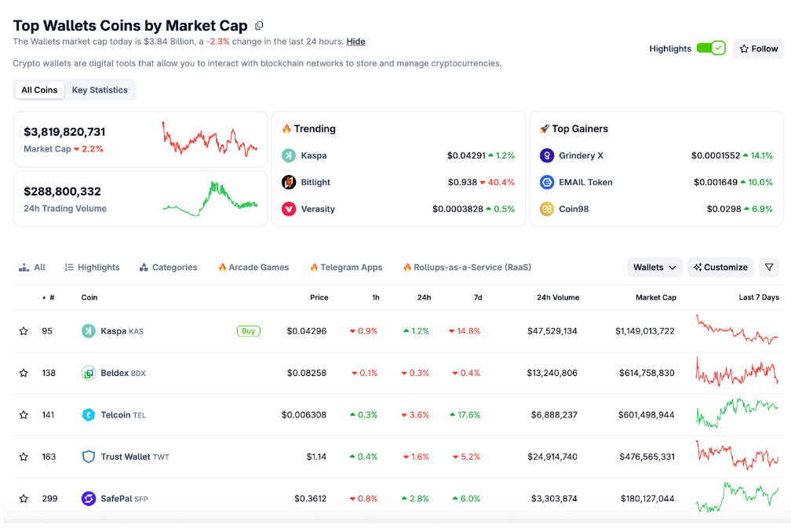Select the Categories tab
Image resolution: width=791 pixels, height=532 pixels.
point(168,268)
